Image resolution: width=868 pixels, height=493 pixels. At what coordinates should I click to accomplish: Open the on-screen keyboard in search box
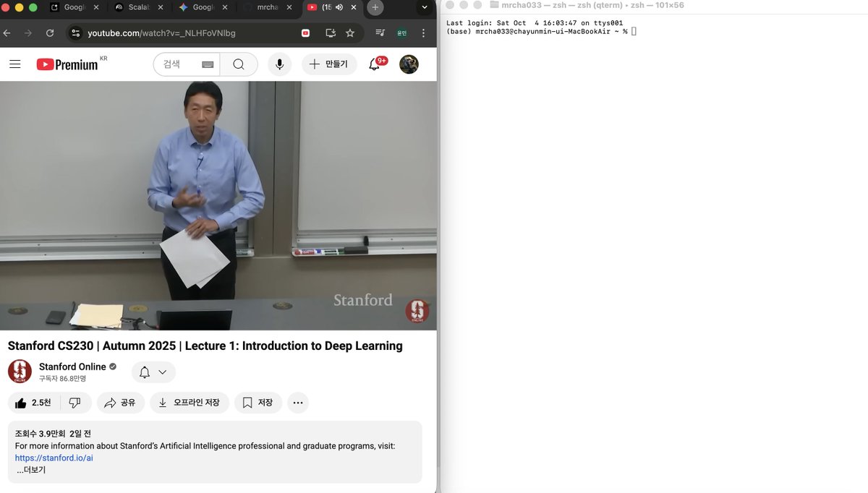click(208, 64)
